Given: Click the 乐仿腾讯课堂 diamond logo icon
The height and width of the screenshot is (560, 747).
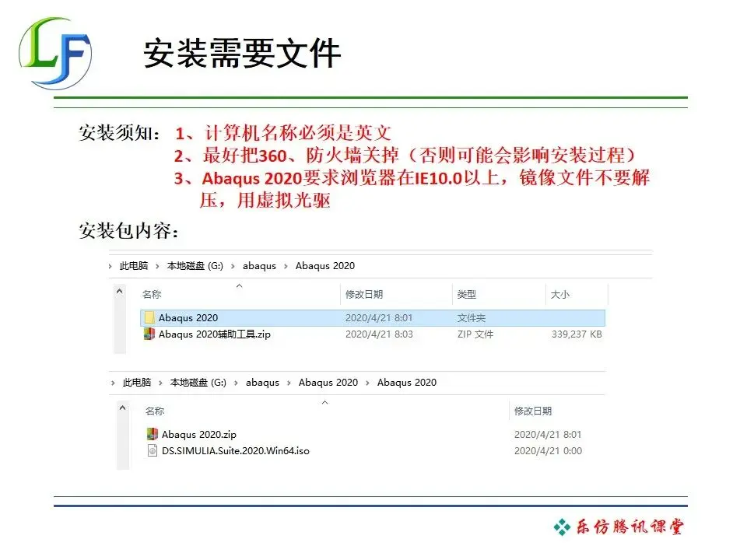Looking at the screenshot, I should point(562,527).
